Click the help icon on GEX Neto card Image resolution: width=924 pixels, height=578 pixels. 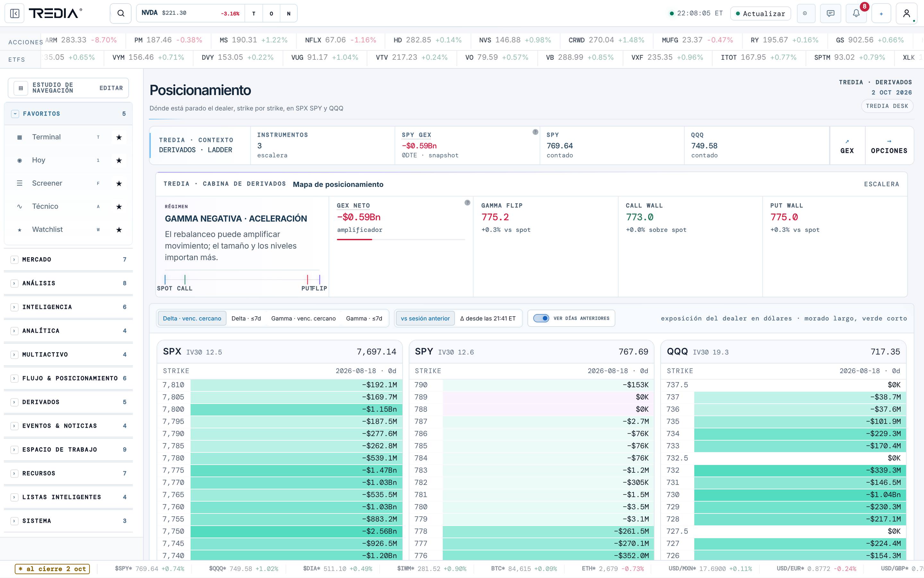click(x=467, y=203)
